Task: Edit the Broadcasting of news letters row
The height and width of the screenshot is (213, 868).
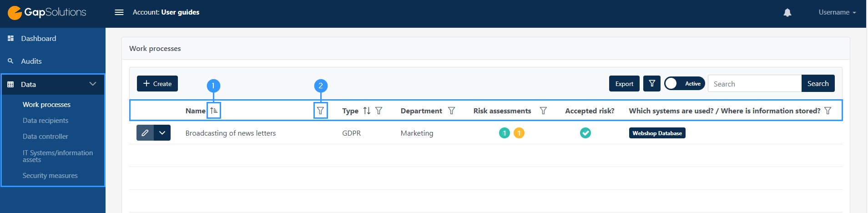Action: click(x=145, y=133)
